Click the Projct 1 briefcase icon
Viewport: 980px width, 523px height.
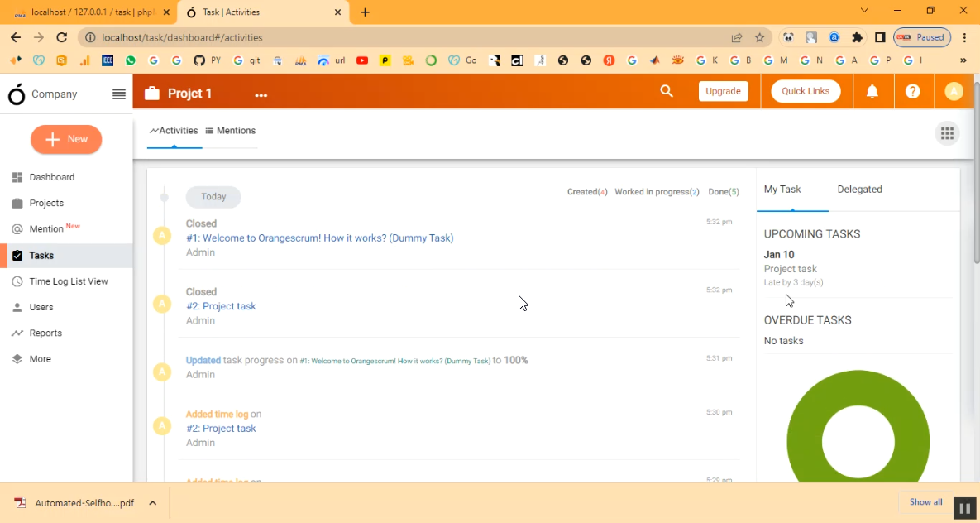tap(151, 94)
